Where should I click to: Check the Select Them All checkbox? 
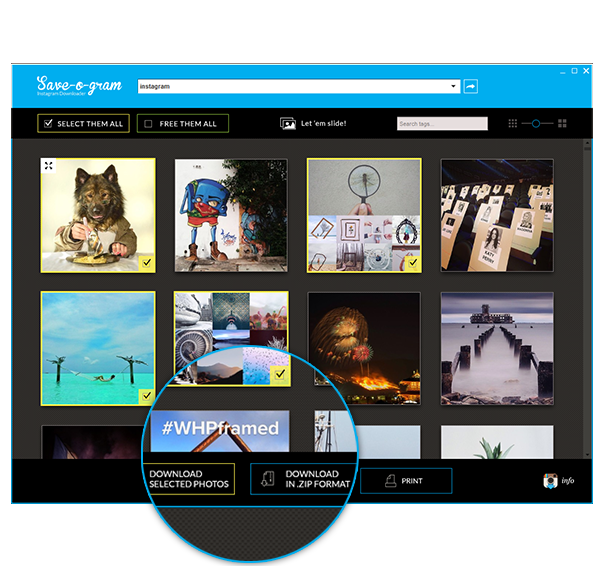click(48, 124)
